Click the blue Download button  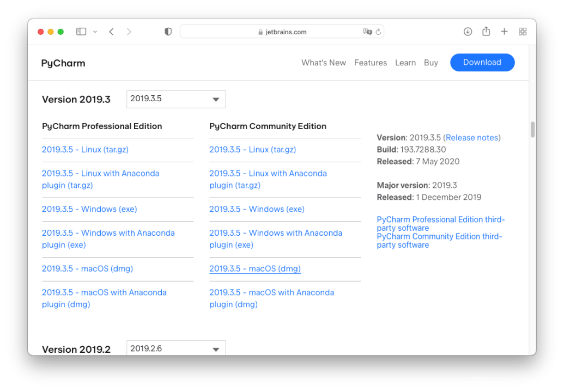click(x=482, y=63)
